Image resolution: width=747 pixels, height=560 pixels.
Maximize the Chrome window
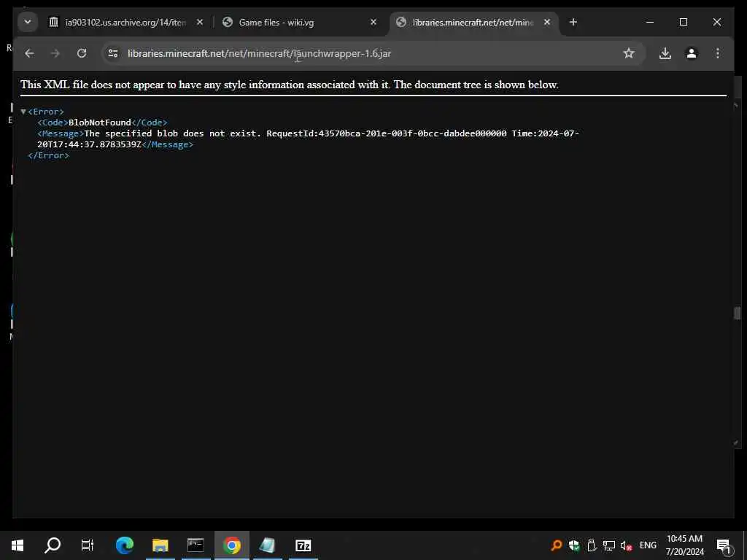(x=683, y=22)
